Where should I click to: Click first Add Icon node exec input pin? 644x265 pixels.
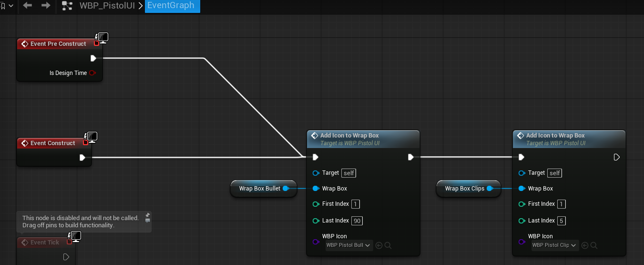315,157
